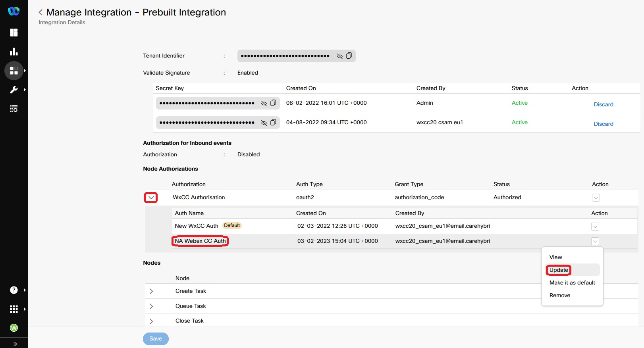Select Remove from the action menu
The width and height of the screenshot is (644, 348).
(560, 295)
